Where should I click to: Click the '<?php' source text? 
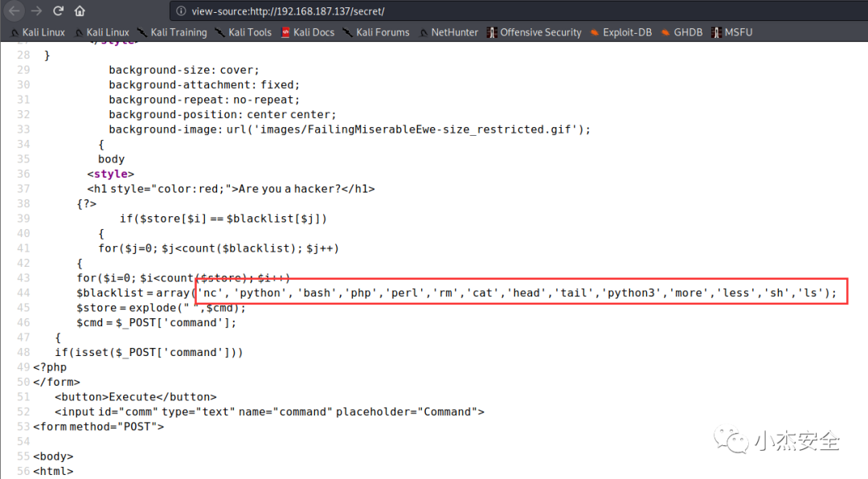click(x=50, y=367)
